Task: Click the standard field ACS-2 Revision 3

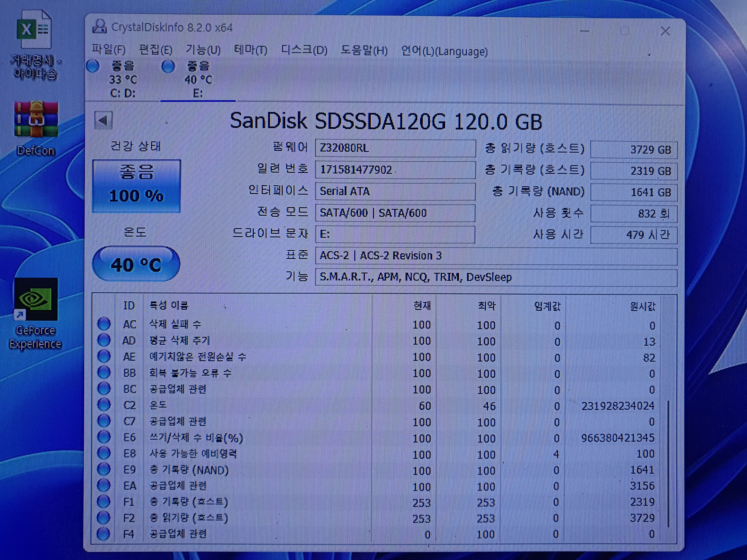Action: click(496, 256)
